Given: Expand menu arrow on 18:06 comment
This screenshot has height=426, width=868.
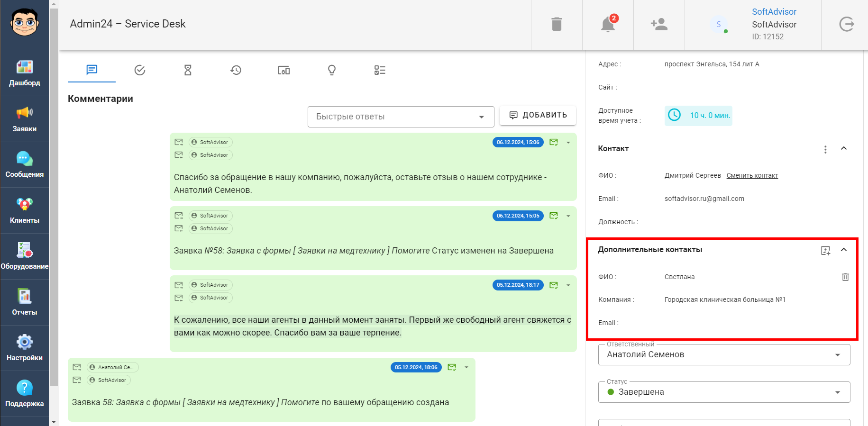Looking at the screenshot, I should [x=466, y=367].
